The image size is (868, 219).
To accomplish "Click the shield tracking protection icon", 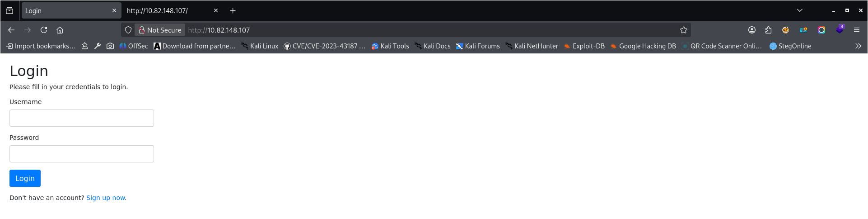I will [128, 30].
